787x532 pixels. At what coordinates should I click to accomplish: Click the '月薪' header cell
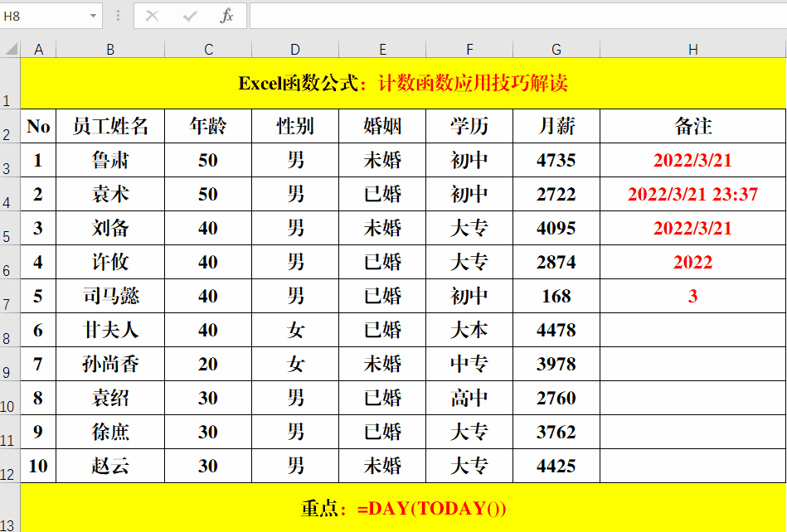[556, 126]
